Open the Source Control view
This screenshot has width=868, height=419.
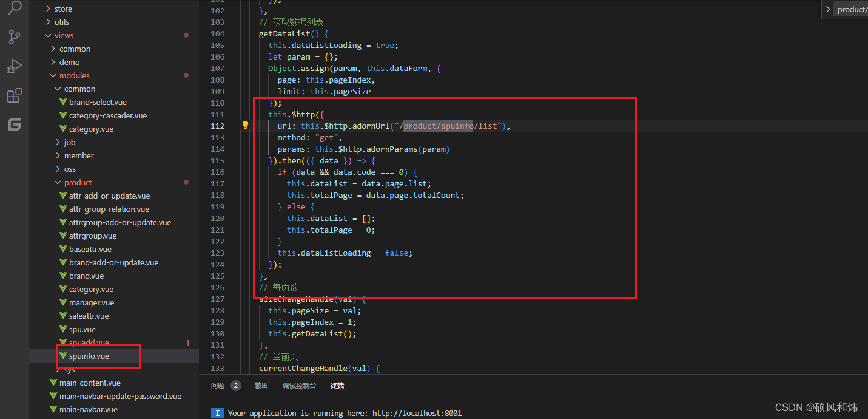(14, 37)
